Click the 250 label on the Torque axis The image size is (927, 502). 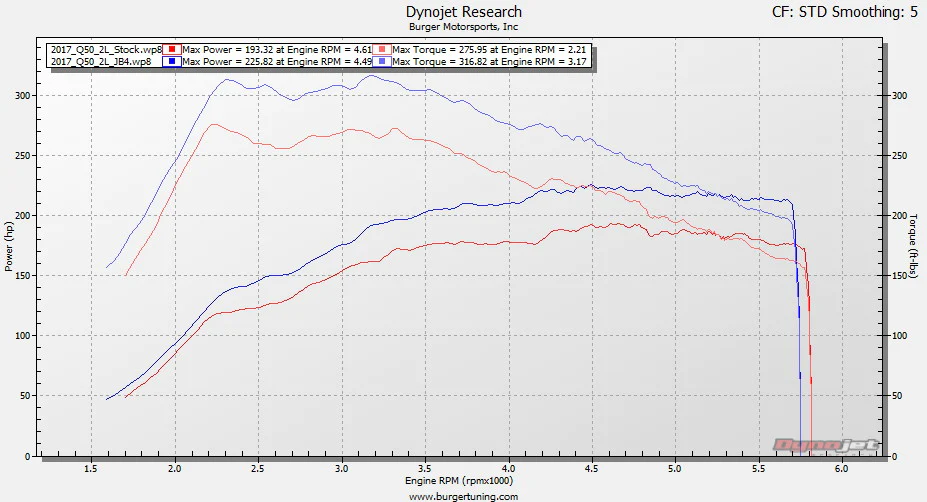click(x=899, y=156)
